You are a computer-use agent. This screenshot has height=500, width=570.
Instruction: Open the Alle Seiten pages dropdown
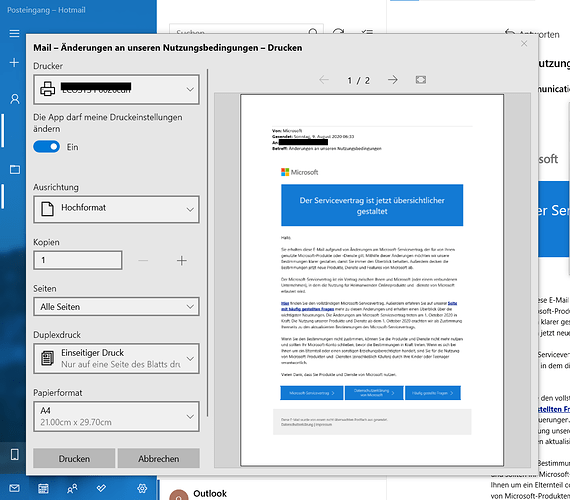pyautogui.click(x=116, y=307)
